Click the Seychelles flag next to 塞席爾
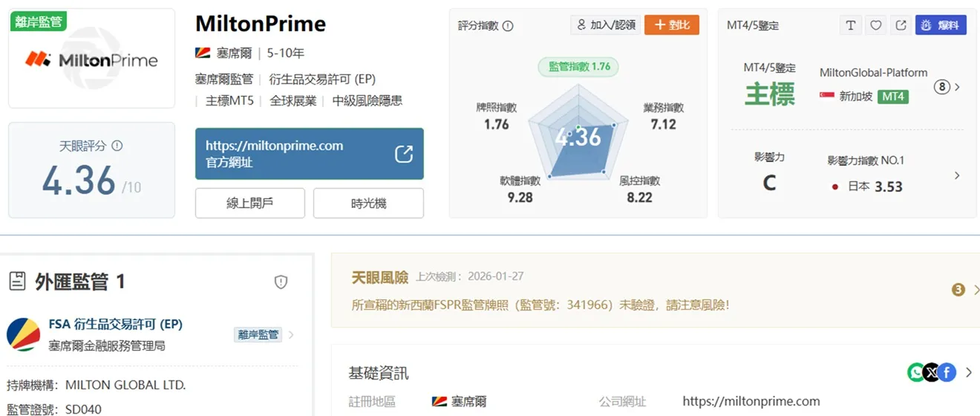This screenshot has width=980, height=416. tap(203, 53)
